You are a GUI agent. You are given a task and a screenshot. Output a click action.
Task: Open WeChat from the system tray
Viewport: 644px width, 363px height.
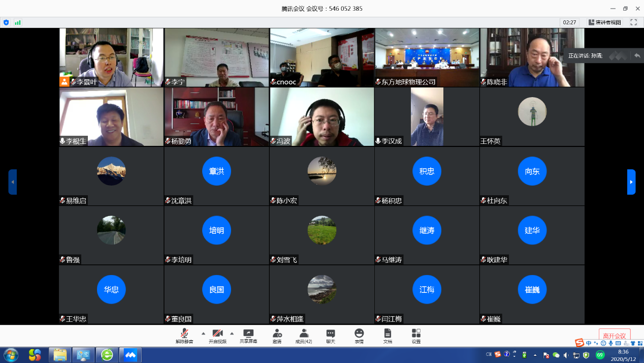click(x=556, y=355)
